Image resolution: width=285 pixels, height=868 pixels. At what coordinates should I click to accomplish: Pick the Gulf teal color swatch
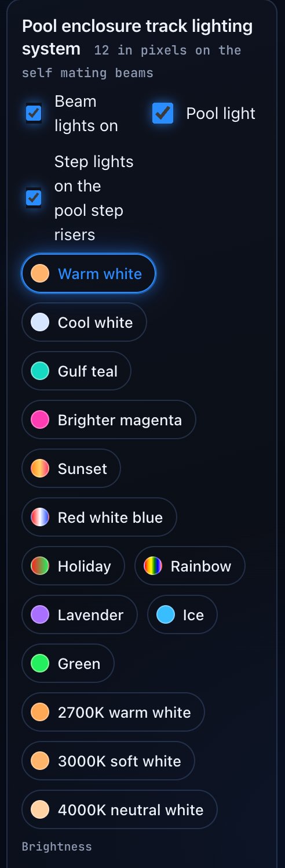tap(76, 371)
